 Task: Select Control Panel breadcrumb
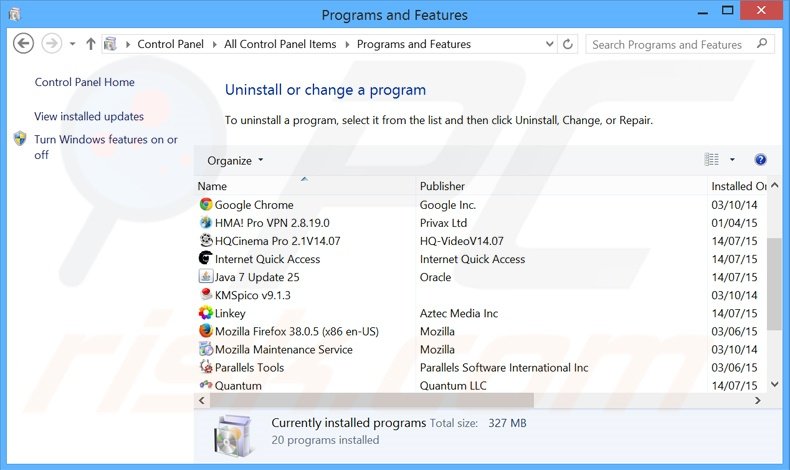tap(170, 44)
